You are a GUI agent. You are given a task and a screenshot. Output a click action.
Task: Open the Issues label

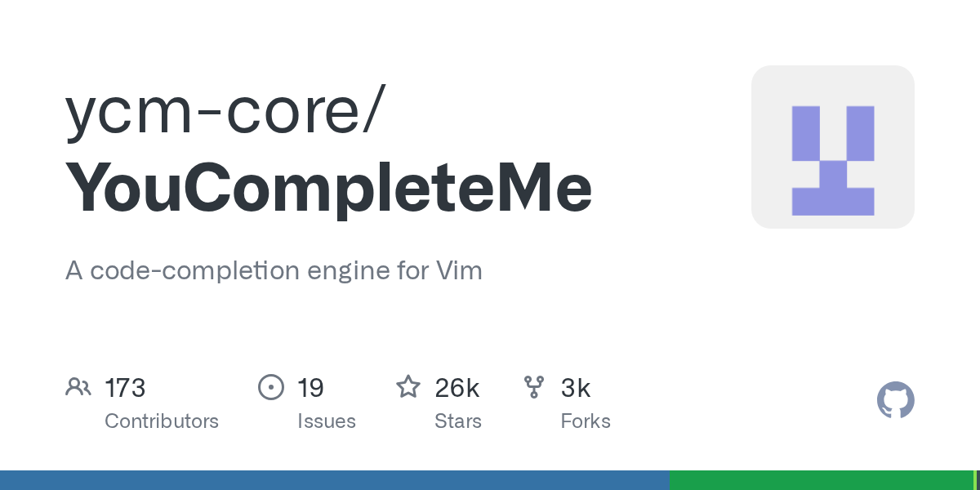(327, 421)
